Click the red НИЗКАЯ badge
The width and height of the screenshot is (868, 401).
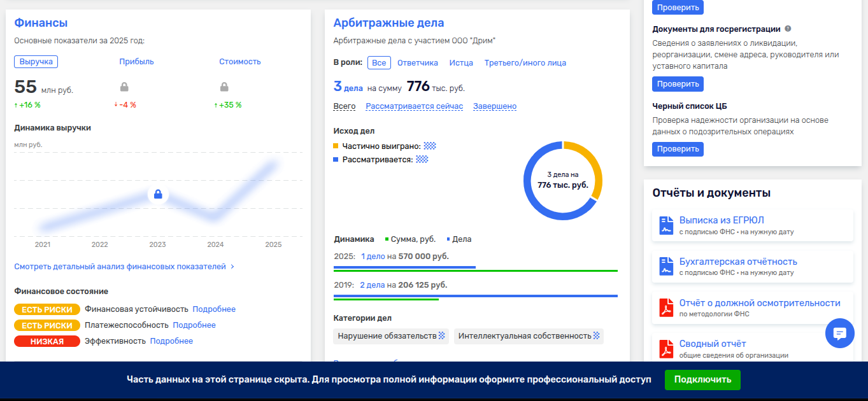click(47, 341)
